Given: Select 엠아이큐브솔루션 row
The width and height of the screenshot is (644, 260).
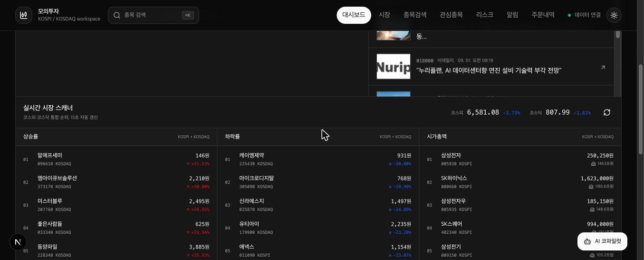Looking at the screenshot, I should [x=116, y=182].
